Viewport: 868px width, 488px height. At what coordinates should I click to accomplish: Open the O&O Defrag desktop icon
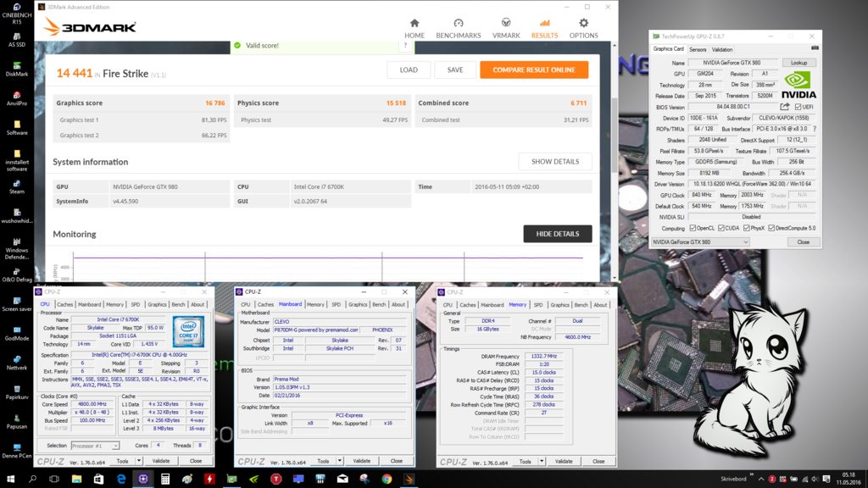point(17,274)
